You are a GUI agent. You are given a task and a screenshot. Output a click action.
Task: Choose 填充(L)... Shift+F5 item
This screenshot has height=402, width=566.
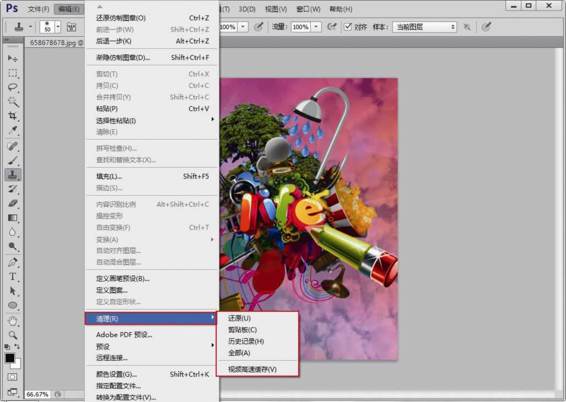[152, 176]
